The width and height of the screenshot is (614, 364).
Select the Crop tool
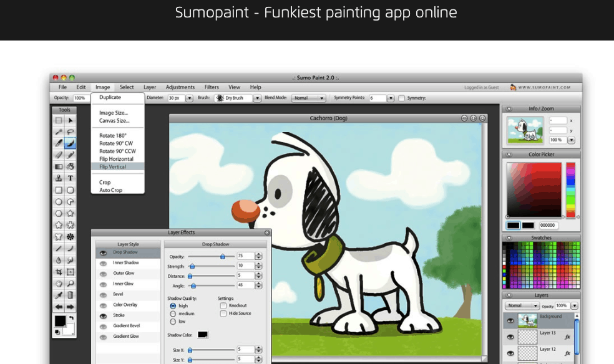(59, 272)
